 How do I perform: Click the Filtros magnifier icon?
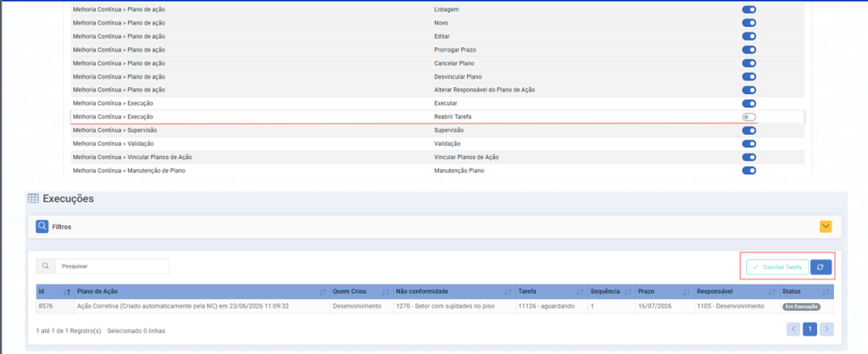[42, 226]
